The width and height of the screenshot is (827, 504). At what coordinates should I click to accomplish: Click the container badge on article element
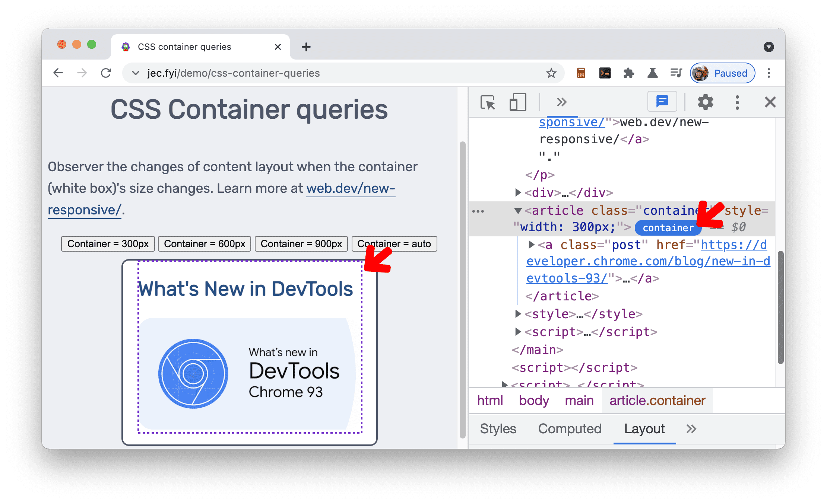pyautogui.click(x=666, y=227)
